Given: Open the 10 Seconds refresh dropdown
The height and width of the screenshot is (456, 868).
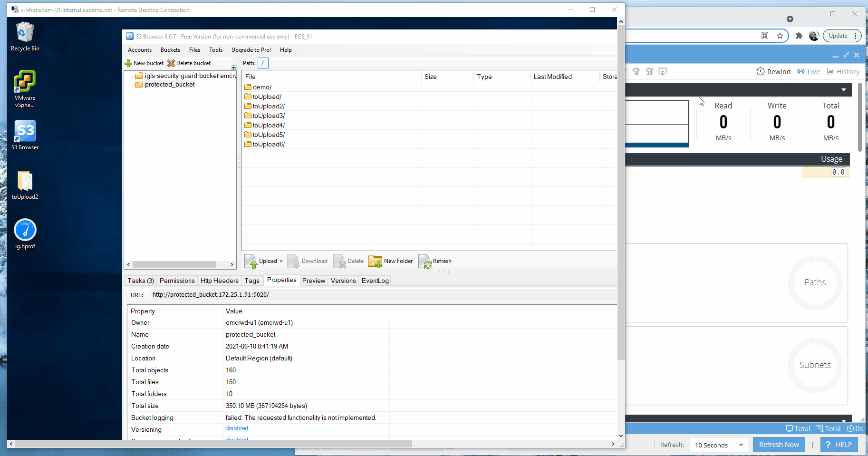Looking at the screenshot, I should (719, 445).
